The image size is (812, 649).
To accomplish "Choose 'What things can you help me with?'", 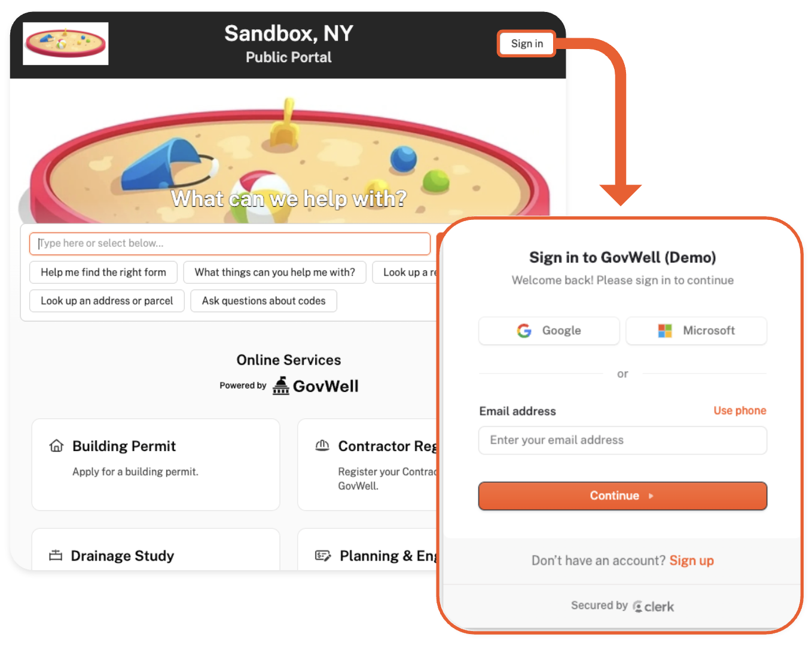I will tap(274, 273).
